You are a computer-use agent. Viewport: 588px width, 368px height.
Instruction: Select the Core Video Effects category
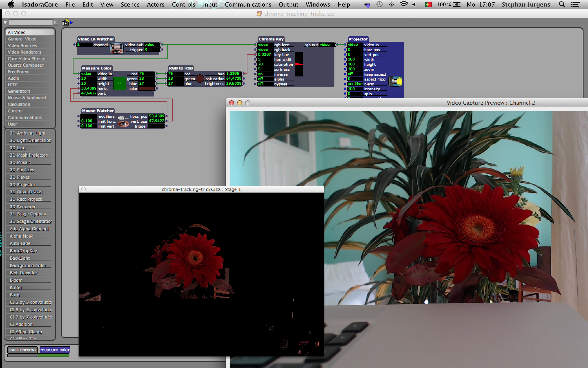(30, 58)
